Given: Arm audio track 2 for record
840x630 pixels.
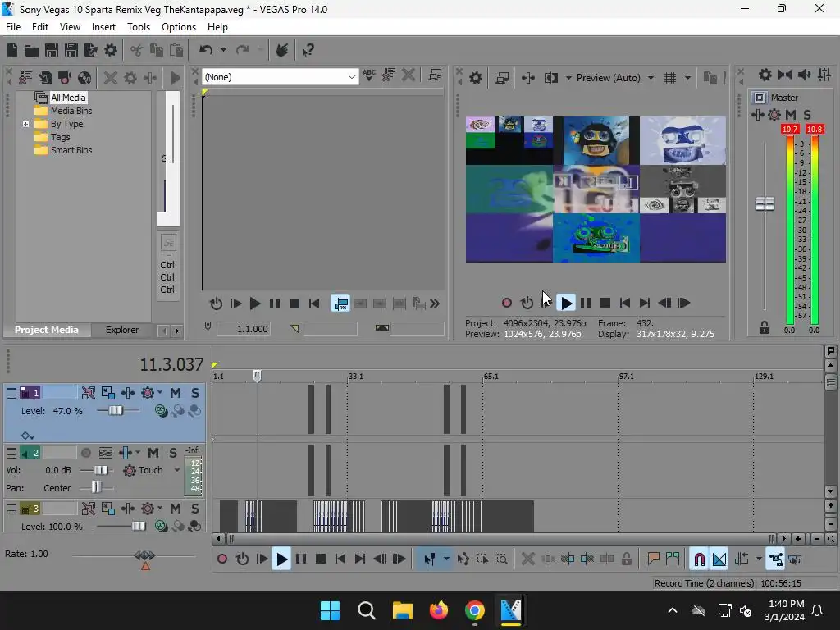Looking at the screenshot, I should [85, 453].
